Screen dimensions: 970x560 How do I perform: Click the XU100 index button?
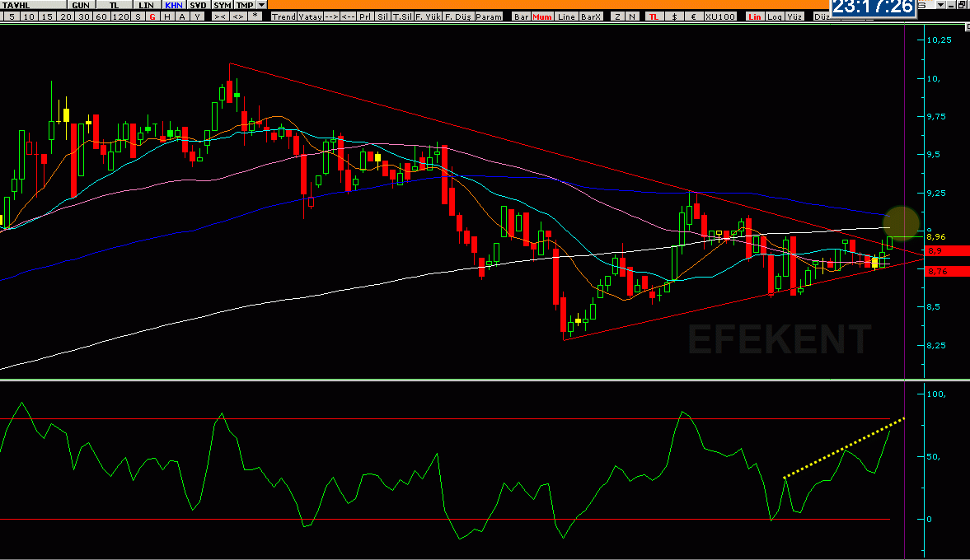720,16
